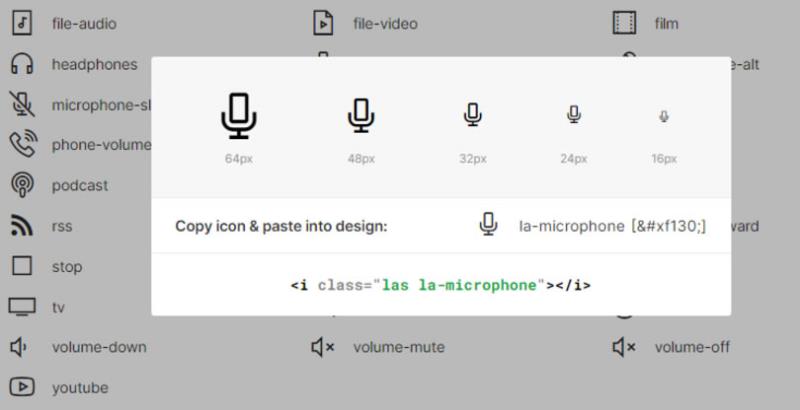
Task: Open the microphone-slash icon entry
Action: pos(22,104)
